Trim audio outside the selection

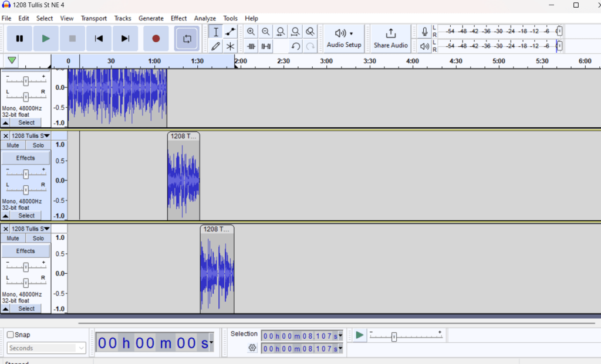coord(251,46)
